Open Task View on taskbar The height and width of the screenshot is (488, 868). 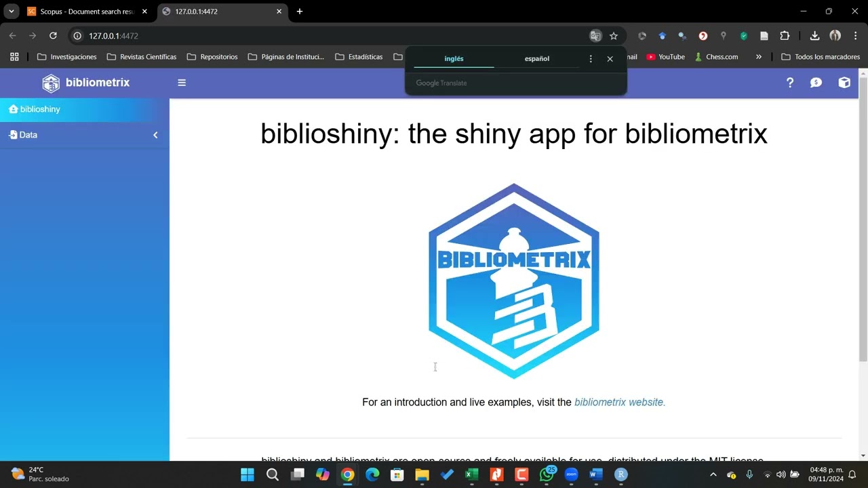[298, 474]
